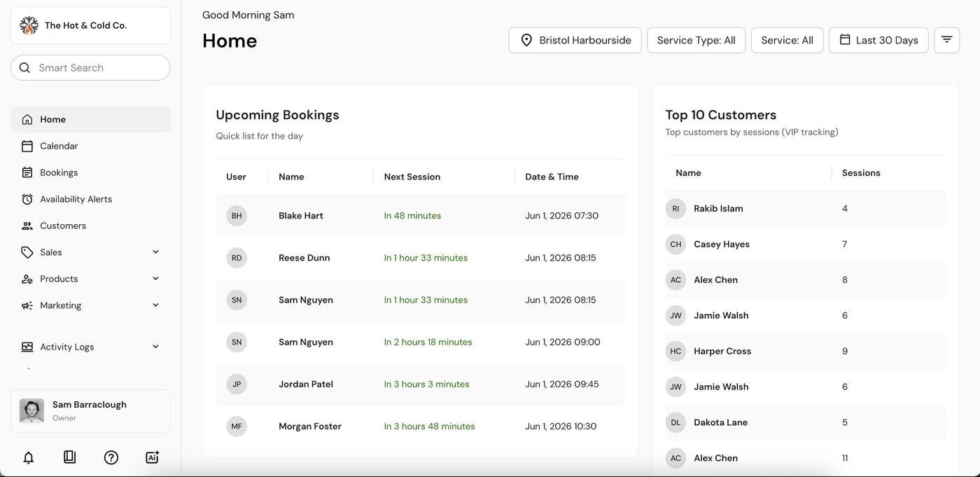980x477 pixels.
Task: Click 'In 2 hours 18 minutes' session text
Action: (x=428, y=343)
